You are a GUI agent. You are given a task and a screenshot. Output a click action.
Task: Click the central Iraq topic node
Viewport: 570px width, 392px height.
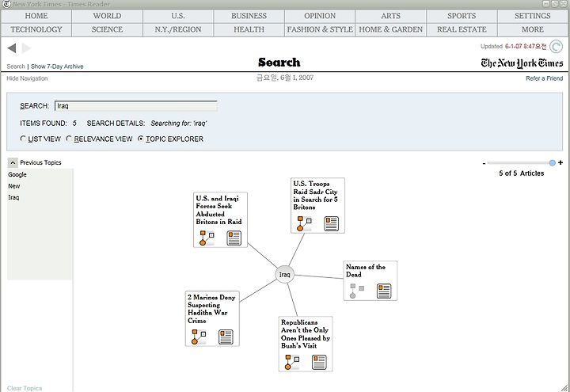coord(284,275)
